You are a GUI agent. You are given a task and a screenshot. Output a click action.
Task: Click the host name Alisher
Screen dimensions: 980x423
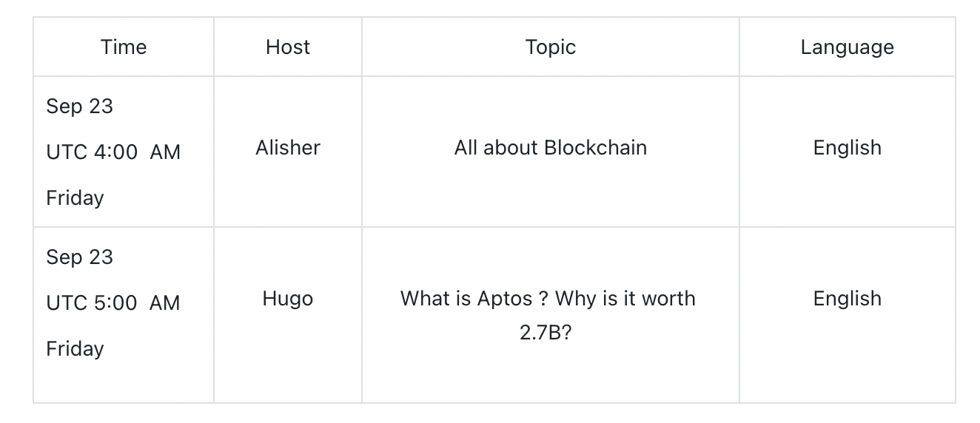[288, 148]
